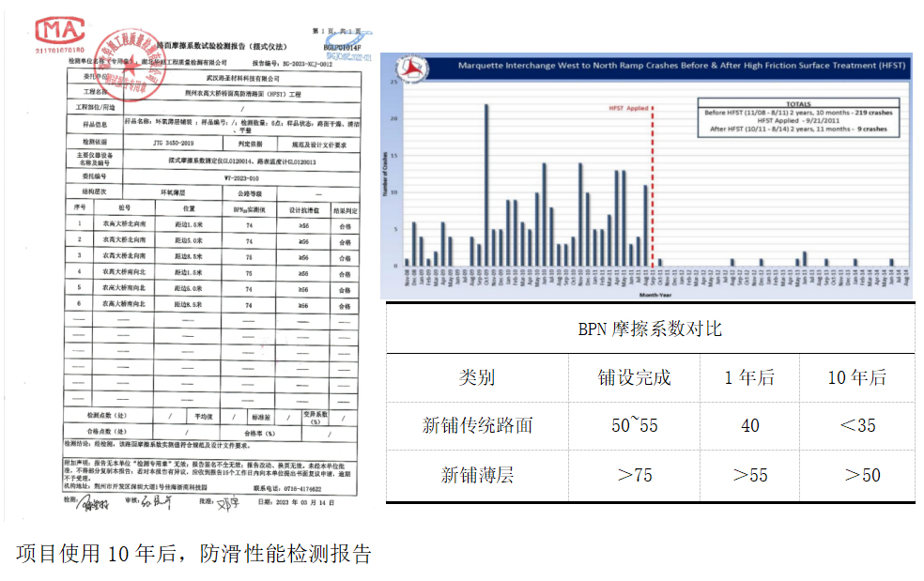Viewport: 924px width, 581px height.
Task: Select the 检测结论 conclusion line
Action: coord(157,445)
